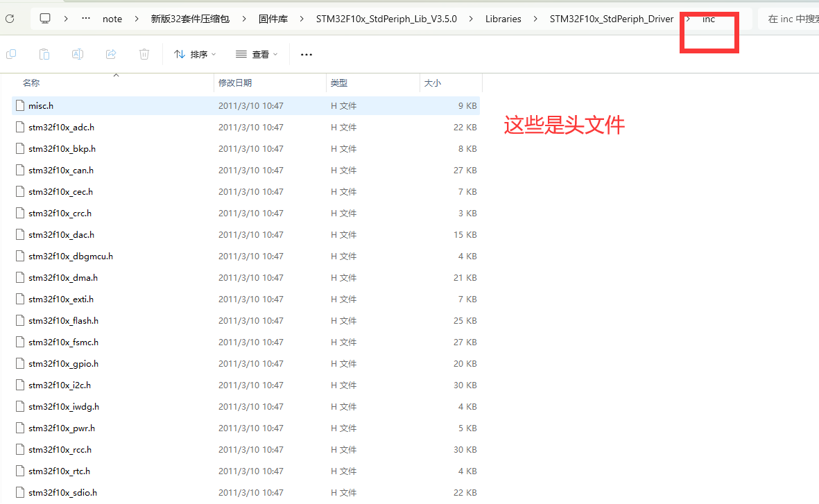Click the delete trash icon

coord(144,54)
